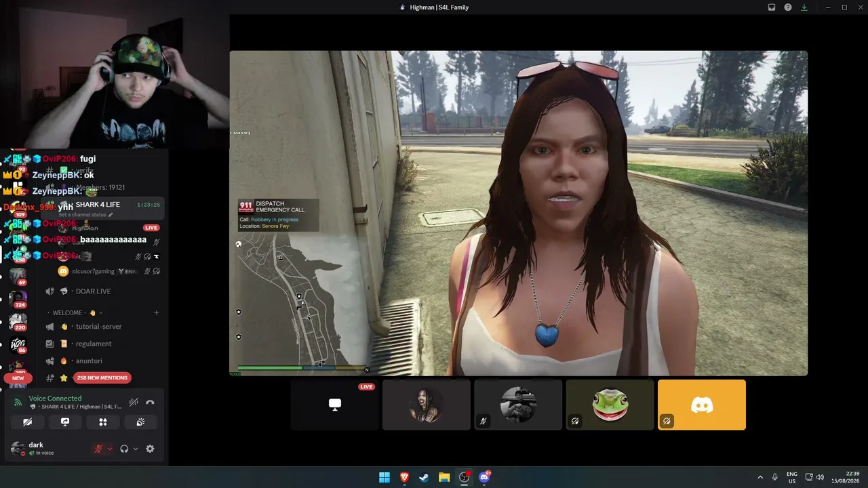Change ENG US keyboard language

(792, 477)
